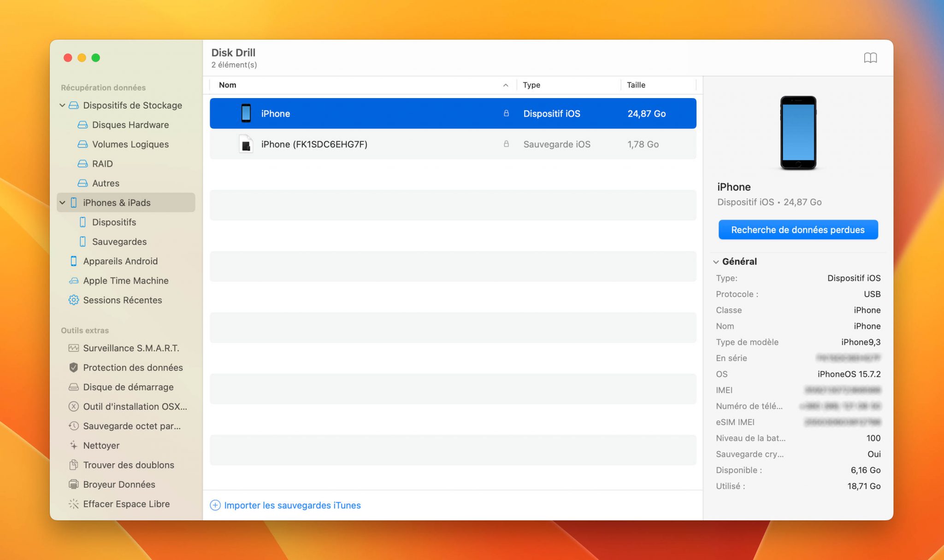The image size is (944, 560).
Task: Click the Sauvegarde octet par octet clock icon
Action: coord(74,426)
